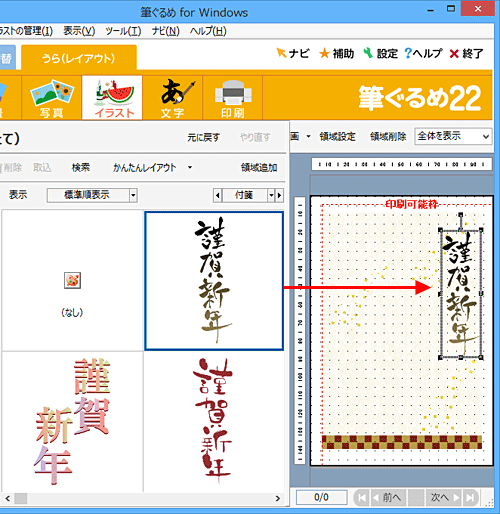This screenshot has height=514, width=500.
Task: Click 検索 search button
Action: pos(81,167)
